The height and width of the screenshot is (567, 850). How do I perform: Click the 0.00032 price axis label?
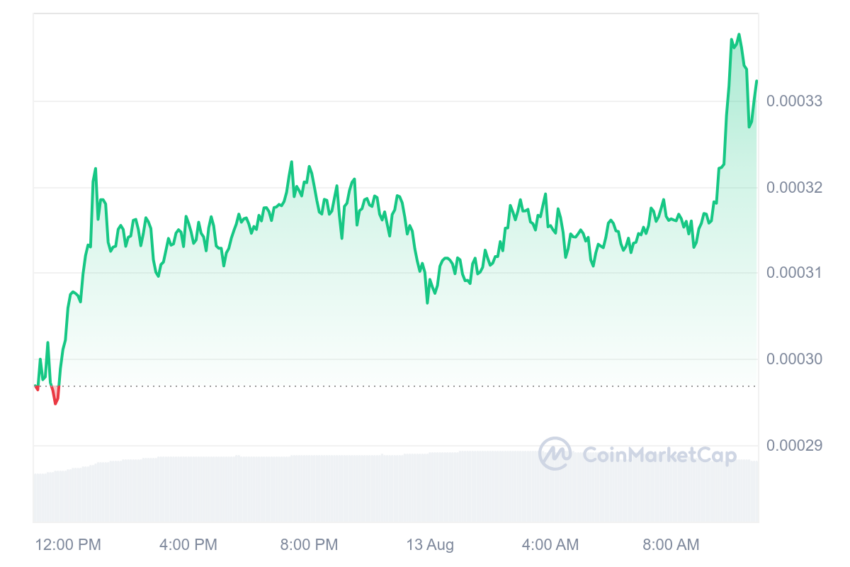pos(794,188)
